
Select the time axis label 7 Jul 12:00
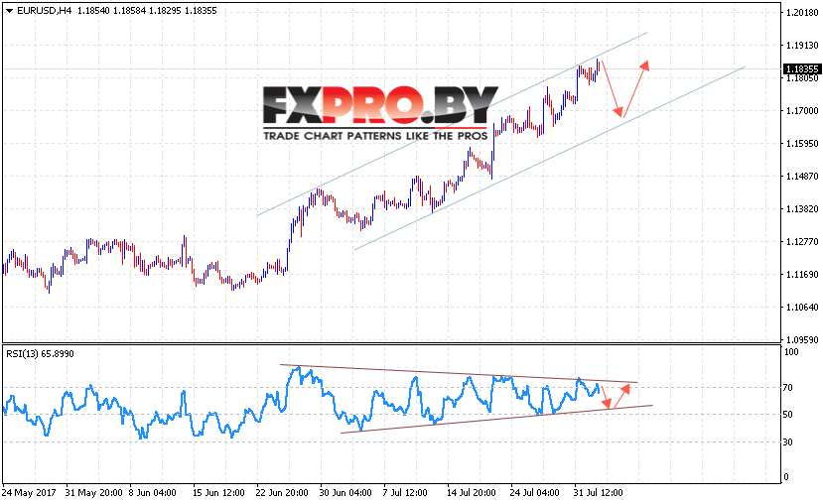pos(405,493)
